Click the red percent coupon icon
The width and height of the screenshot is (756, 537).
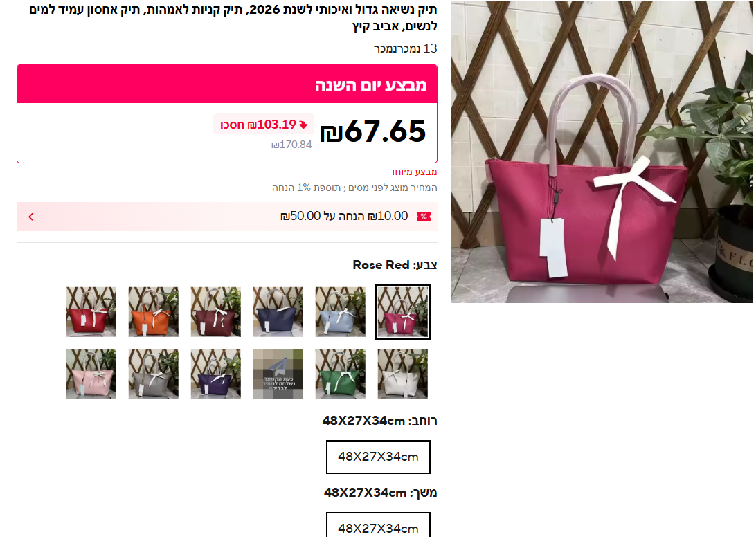[x=424, y=217]
